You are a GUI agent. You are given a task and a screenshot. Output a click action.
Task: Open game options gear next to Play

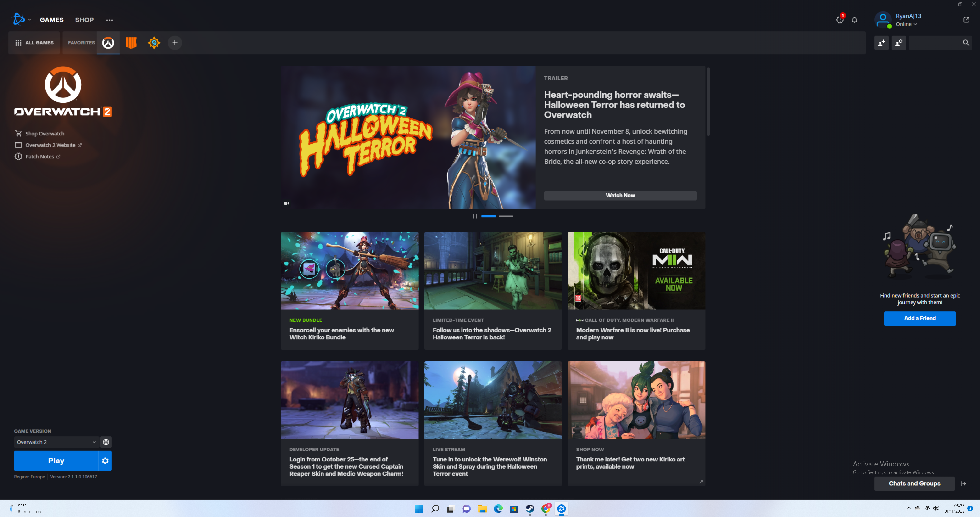pyautogui.click(x=105, y=461)
